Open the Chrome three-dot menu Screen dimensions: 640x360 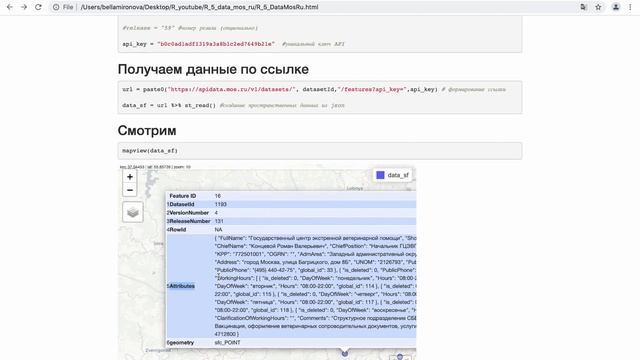tap(630, 7)
